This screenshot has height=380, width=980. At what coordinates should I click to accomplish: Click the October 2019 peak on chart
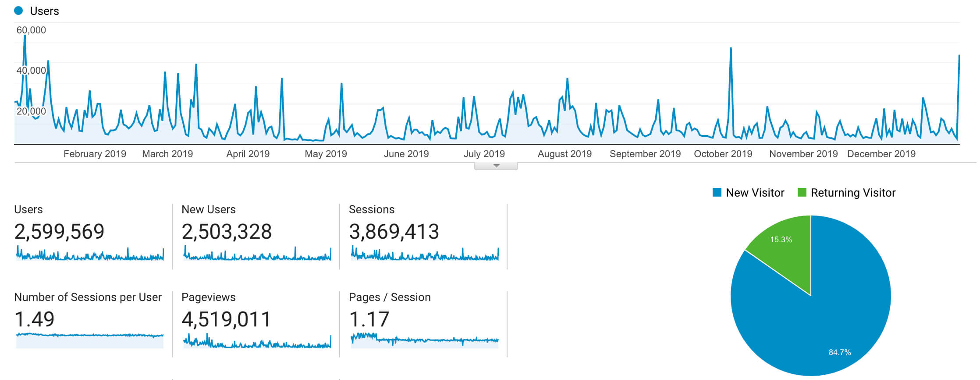[x=731, y=48]
